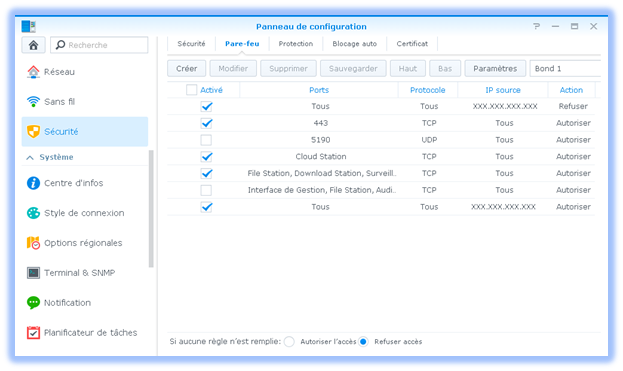Click the Sauvegarder button

pos(353,68)
